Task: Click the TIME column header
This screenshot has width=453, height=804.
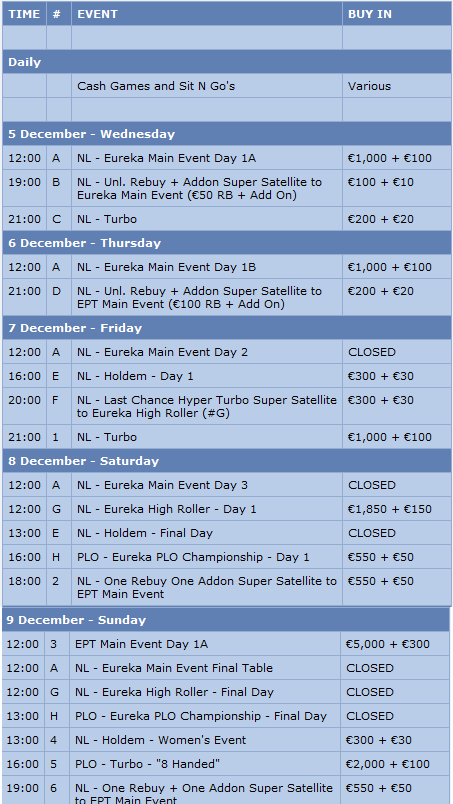Action: (x=24, y=14)
